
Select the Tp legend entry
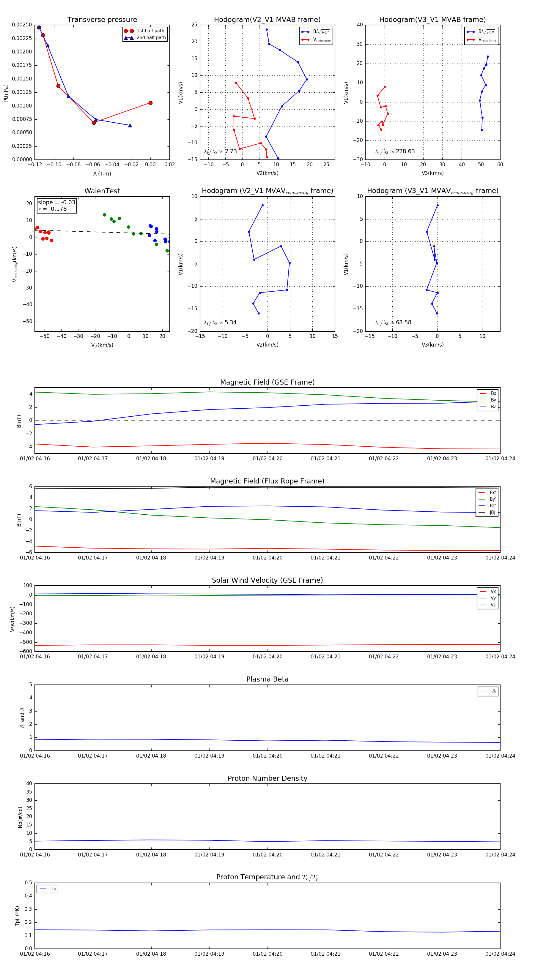coord(48,889)
